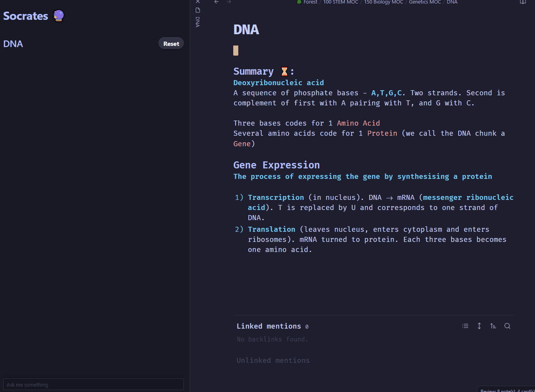Viewport: 535px width, 392px height.
Task: Change backlinks sort order
Action: [493, 326]
